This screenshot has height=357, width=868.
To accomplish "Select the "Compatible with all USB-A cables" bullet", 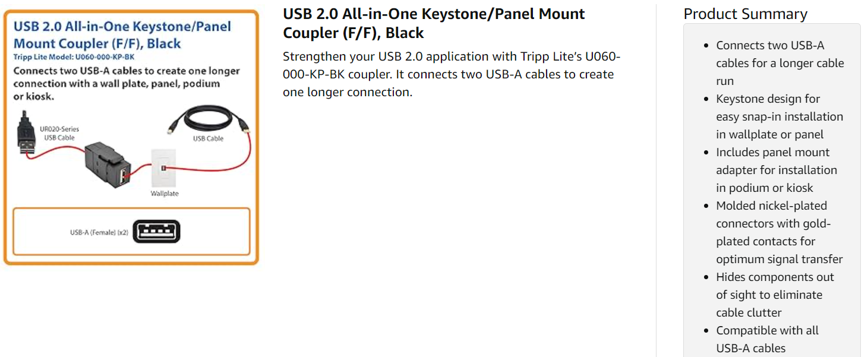I will (767, 339).
